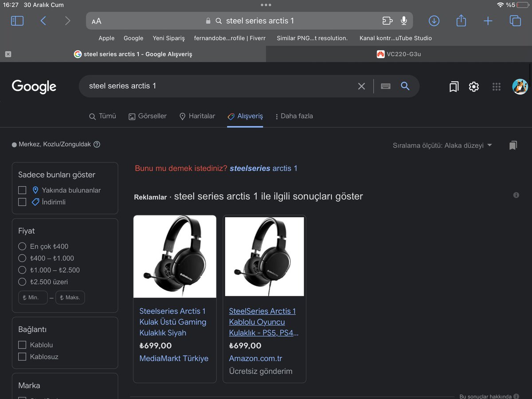Screen dimensions: 532x399
Task: Open Google settings gear icon
Action: tap(474, 86)
